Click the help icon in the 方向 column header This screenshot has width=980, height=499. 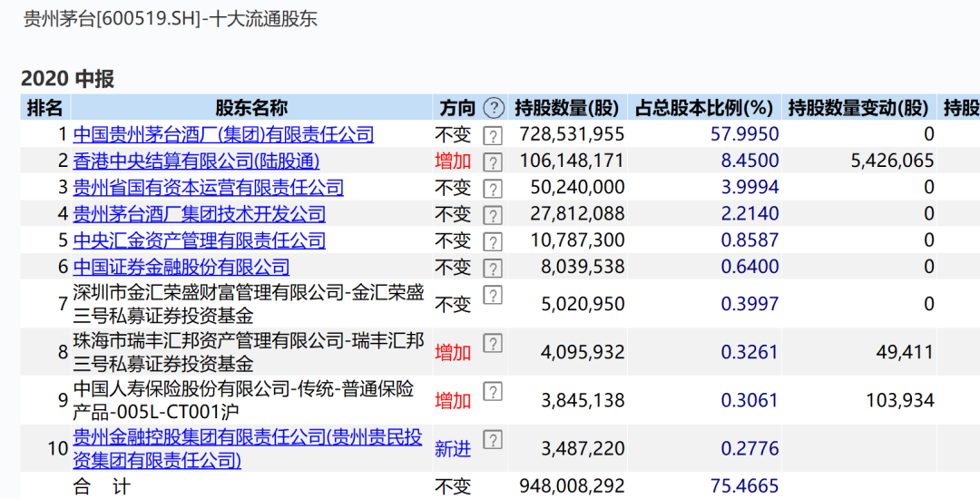pos(494,108)
